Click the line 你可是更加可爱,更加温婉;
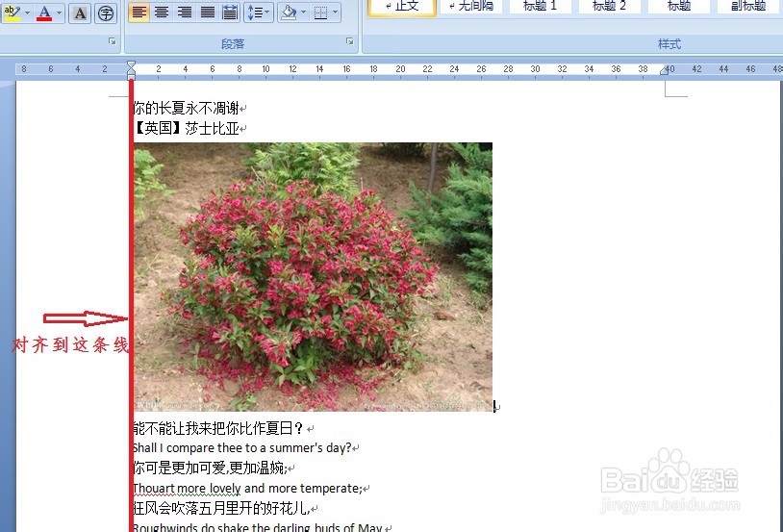 (211, 469)
